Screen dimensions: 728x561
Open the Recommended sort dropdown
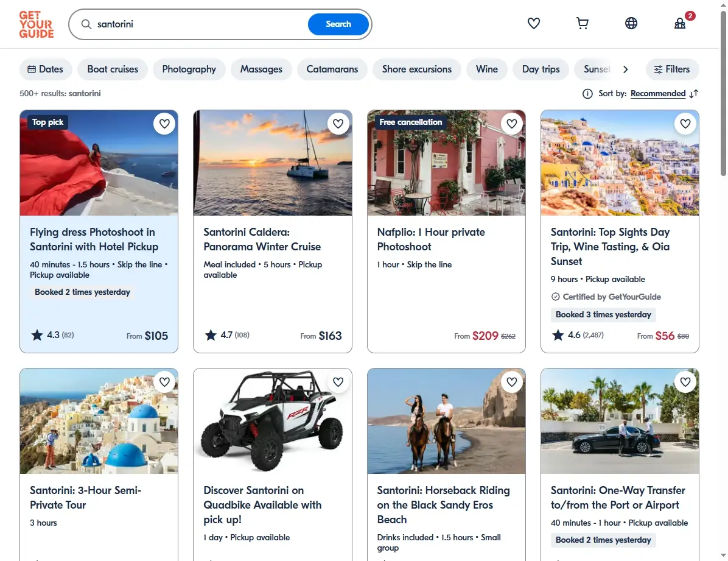(x=658, y=94)
